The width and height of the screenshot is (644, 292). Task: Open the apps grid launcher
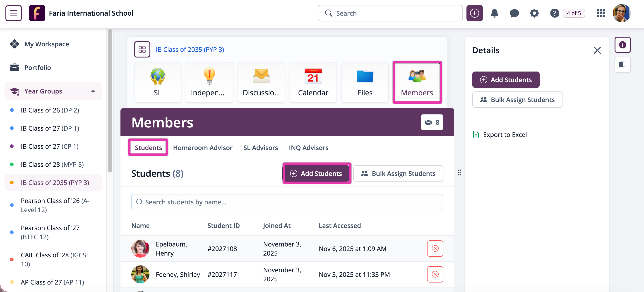[x=601, y=13]
